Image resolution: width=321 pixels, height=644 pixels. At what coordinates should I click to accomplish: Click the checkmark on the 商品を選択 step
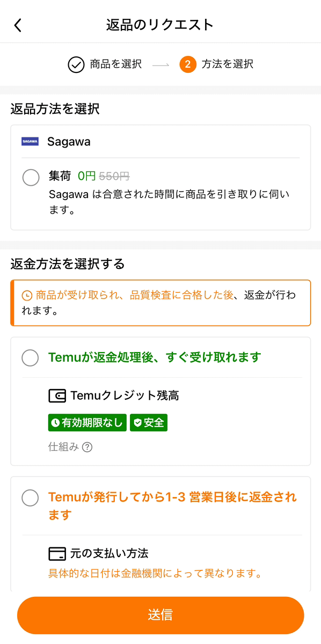[77, 64]
